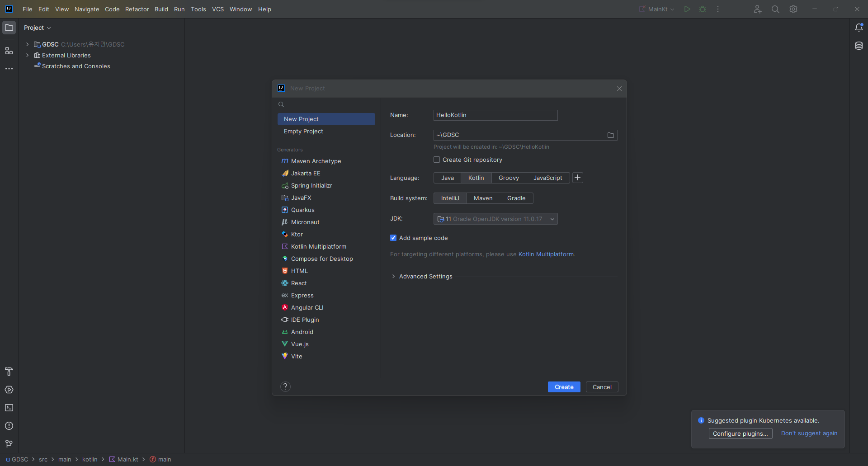Set build system to Maven

(x=483, y=198)
